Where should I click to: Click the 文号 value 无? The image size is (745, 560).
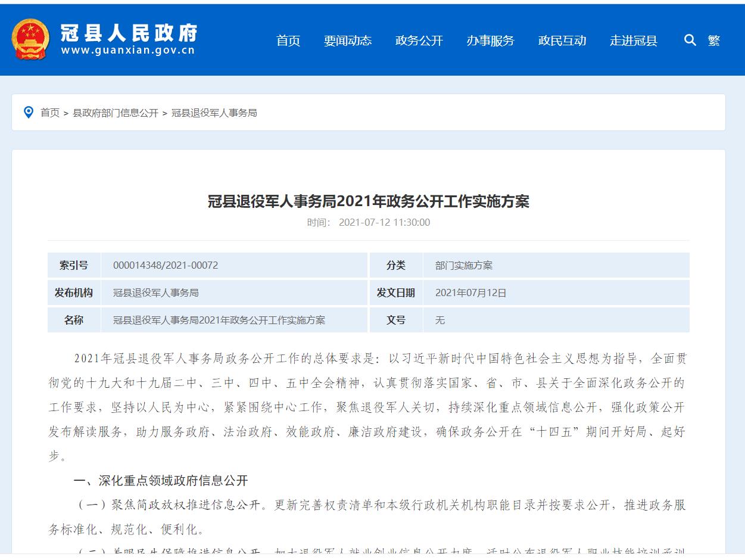click(440, 320)
